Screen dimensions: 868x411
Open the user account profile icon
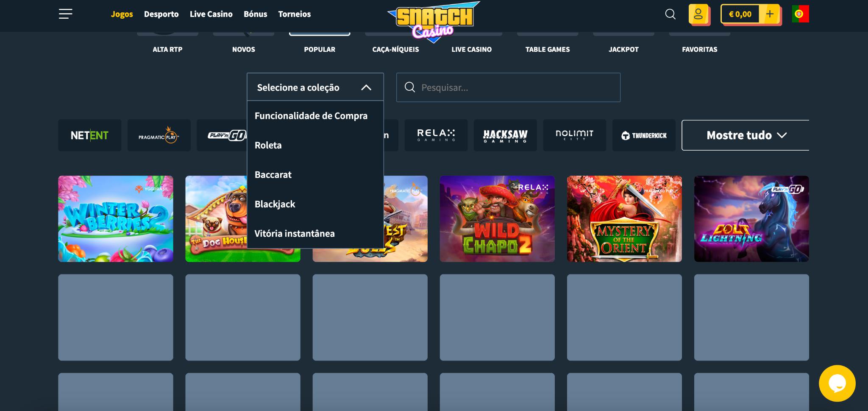tap(698, 14)
